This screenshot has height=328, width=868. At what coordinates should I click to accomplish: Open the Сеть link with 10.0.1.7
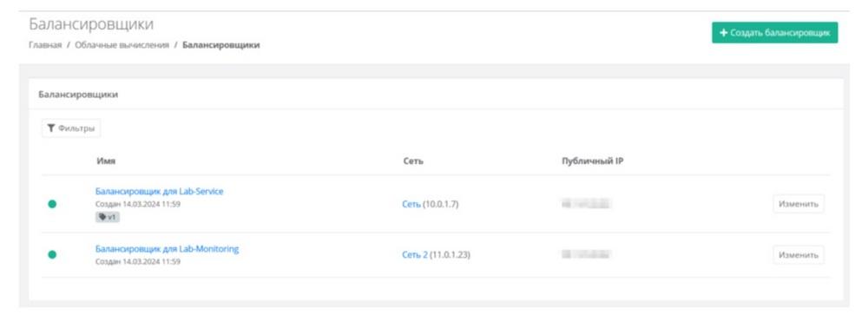click(x=411, y=204)
